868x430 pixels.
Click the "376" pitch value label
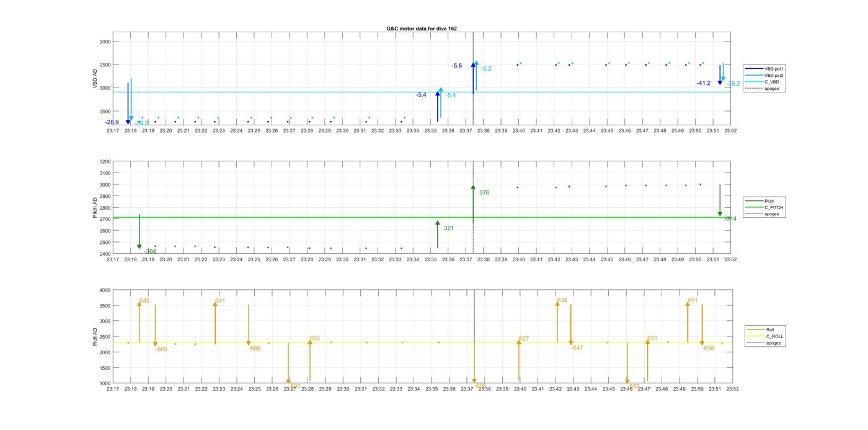point(484,193)
